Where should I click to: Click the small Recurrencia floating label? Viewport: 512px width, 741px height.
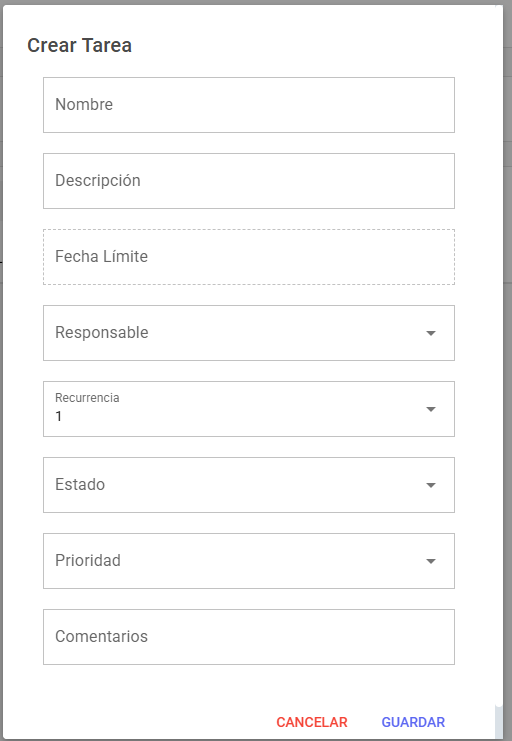87,398
